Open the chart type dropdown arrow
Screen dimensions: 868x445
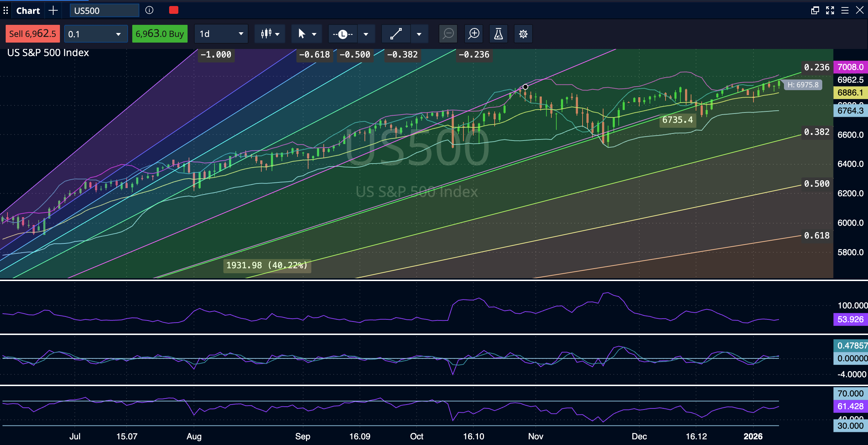coord(277,34)
